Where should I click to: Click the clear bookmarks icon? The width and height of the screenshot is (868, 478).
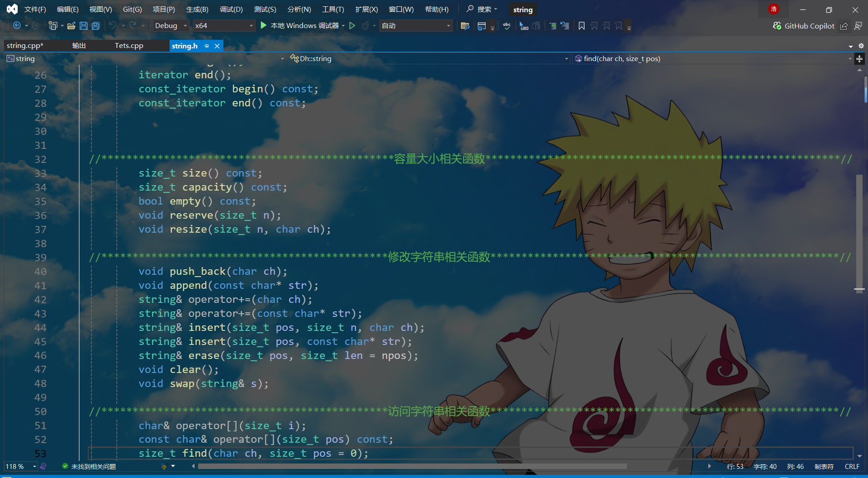[619, 26]
